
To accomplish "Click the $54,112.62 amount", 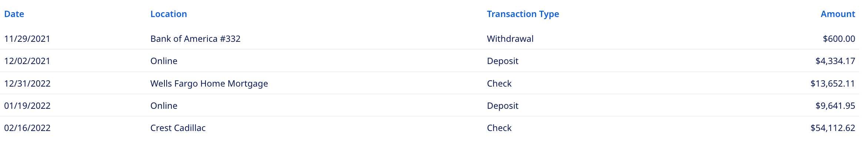I will point(832,128).
